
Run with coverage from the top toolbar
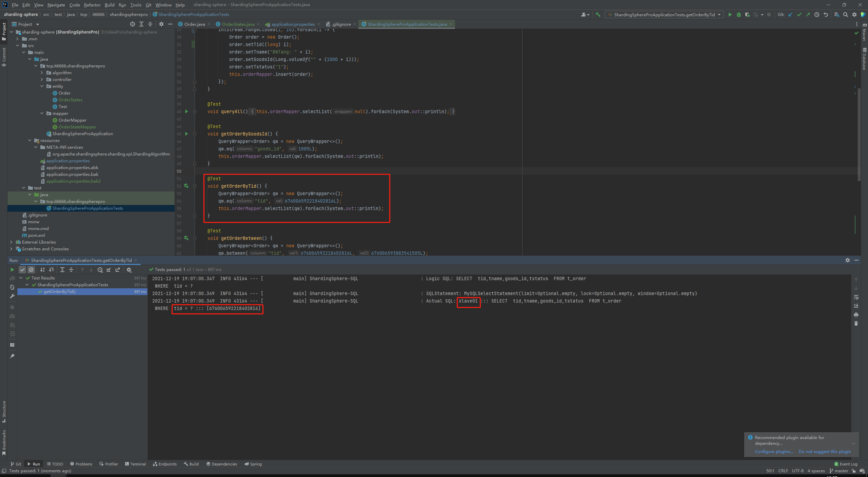(x=747, y=15)
